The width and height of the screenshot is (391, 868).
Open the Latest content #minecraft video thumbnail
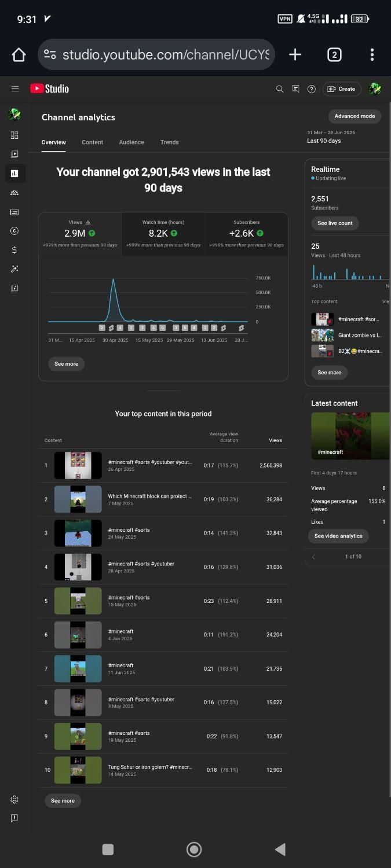(350, 436)
